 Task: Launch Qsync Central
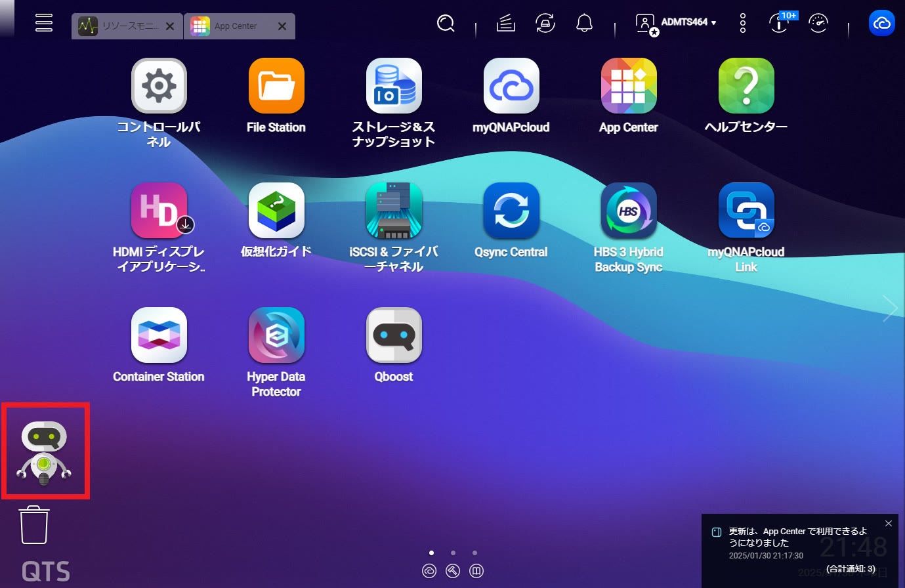click(511, 211)
